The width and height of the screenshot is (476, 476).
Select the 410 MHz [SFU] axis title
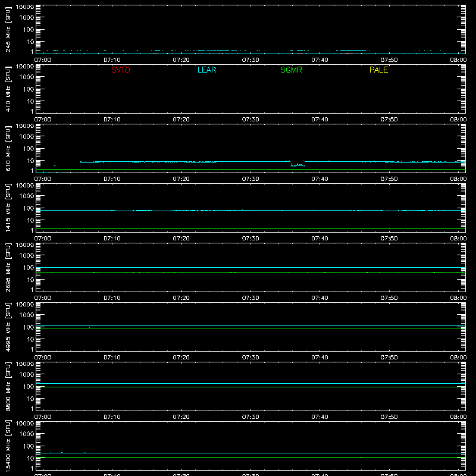pos(8,89)
